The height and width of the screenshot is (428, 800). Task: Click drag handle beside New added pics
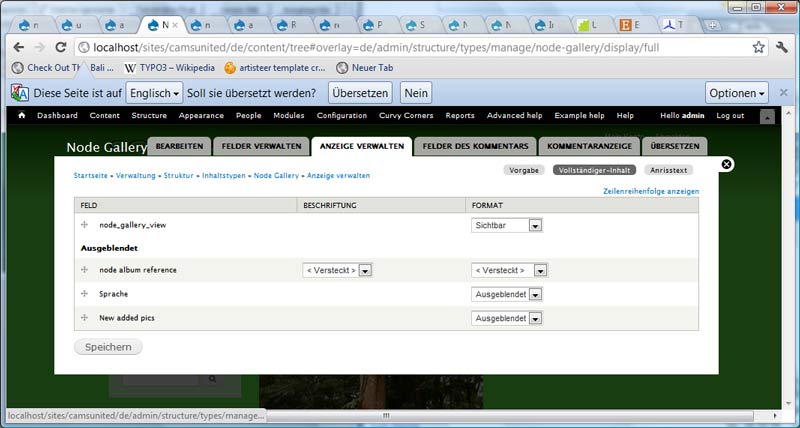[85, 318]
